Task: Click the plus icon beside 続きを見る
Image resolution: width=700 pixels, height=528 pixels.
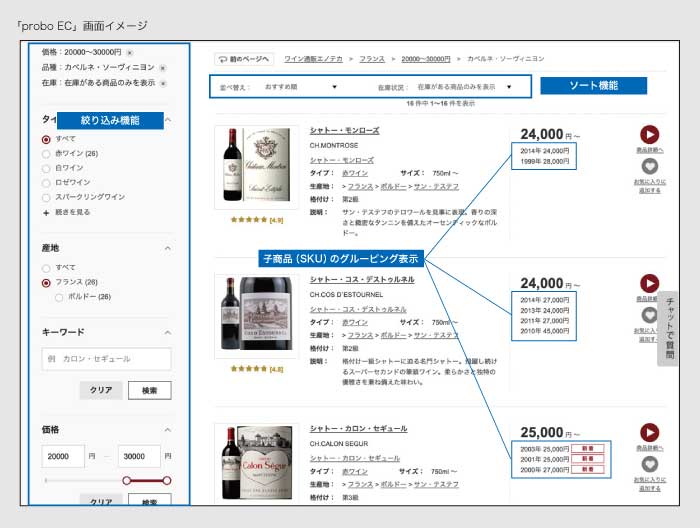Action: 46,213
